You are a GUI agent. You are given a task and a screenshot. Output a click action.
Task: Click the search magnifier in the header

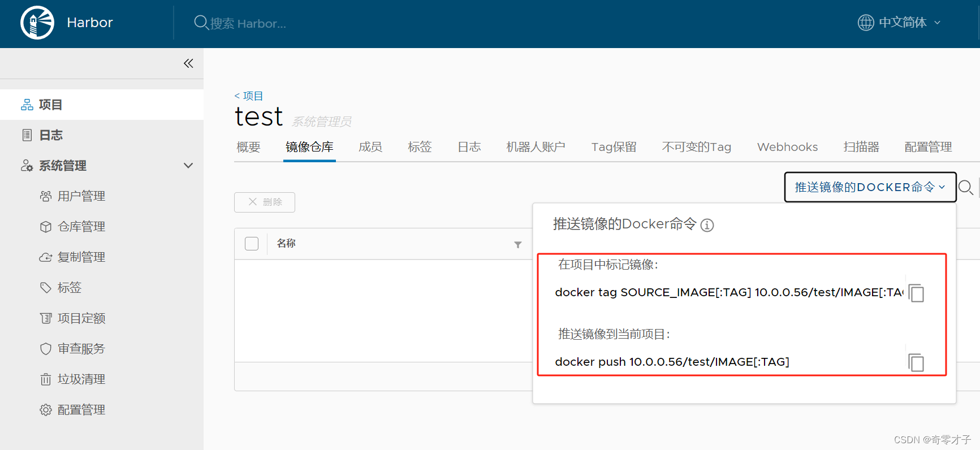(201, 23)
